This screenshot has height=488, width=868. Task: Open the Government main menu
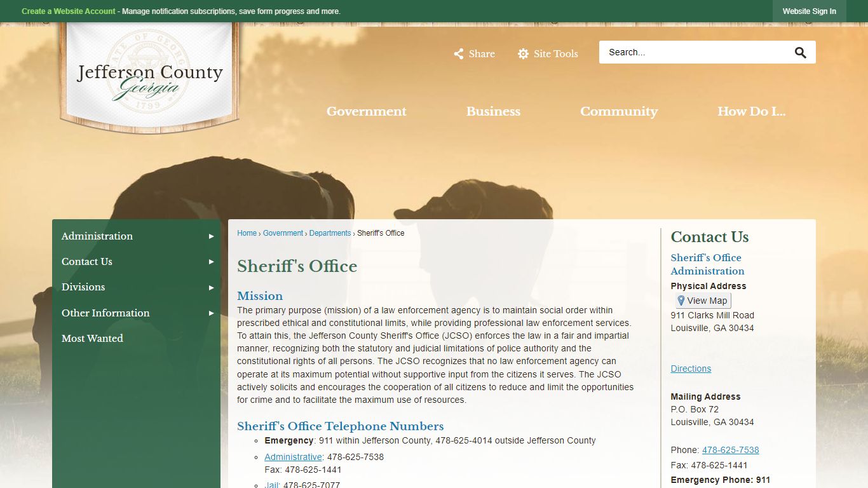click(366, 111)
